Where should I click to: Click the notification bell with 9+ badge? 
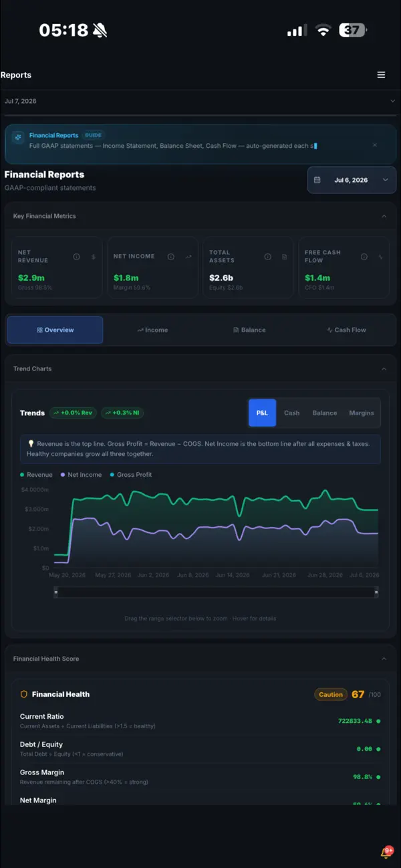tap(386, 852)
